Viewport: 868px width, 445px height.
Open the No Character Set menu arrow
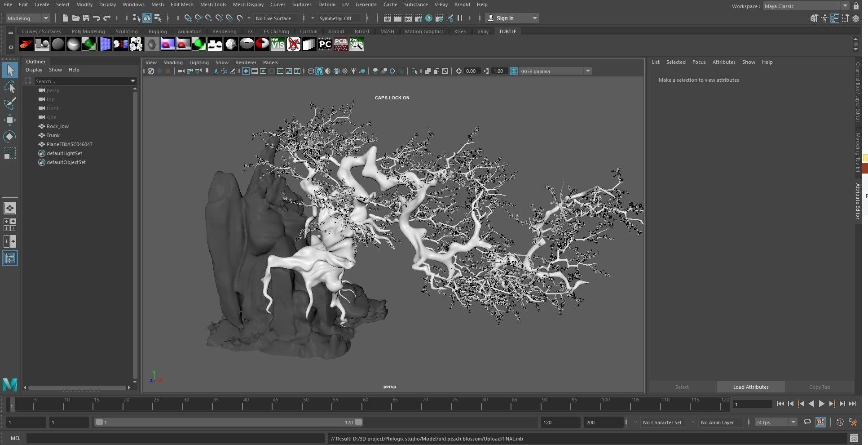(x=634, y=422)
